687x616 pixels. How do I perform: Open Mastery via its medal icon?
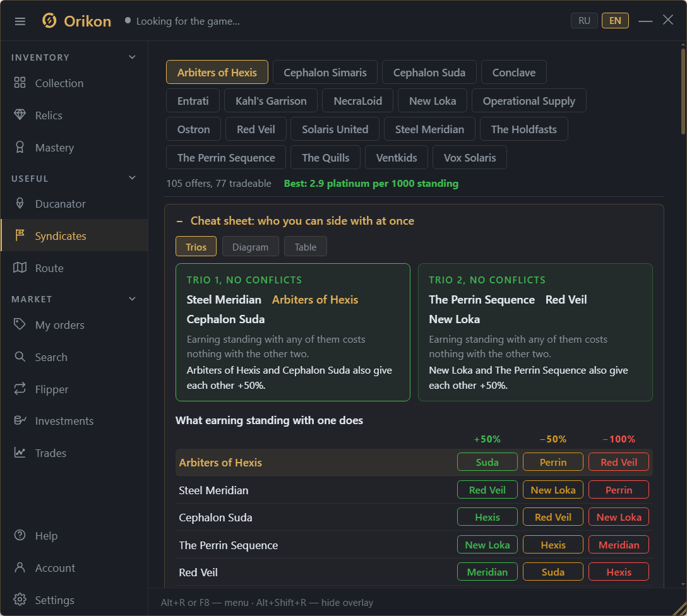20,147
